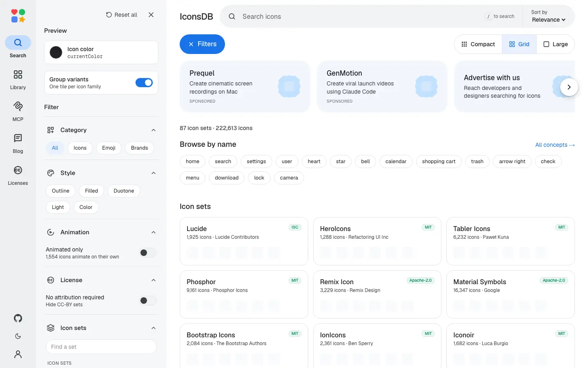Focus the Search icons field
Image resolution: width=588 pixels, height=368 pixels.
(x=359, y=16)
